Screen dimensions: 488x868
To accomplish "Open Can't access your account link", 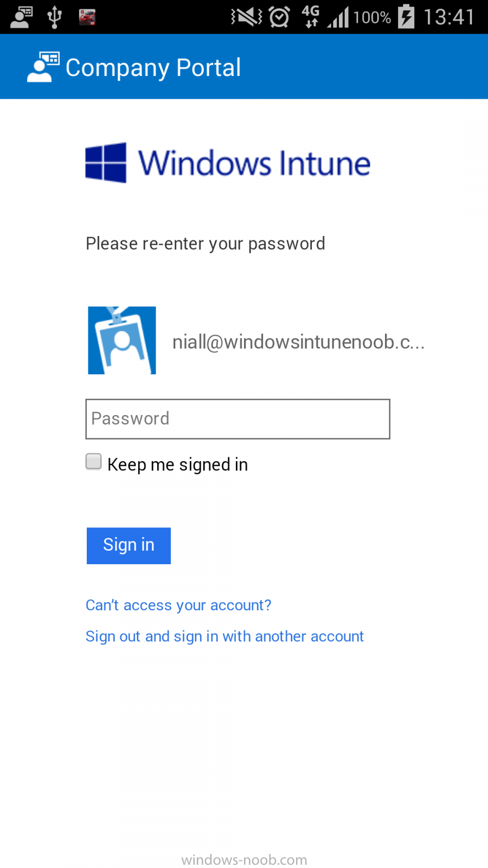I will (x=178, y=605).
